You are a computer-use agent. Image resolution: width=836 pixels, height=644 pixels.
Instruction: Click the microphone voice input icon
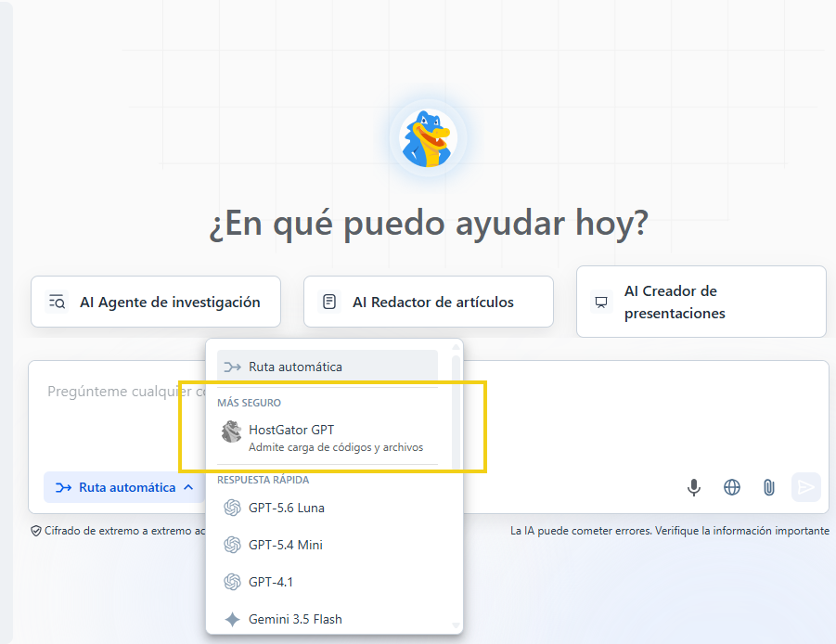point(694,487)
